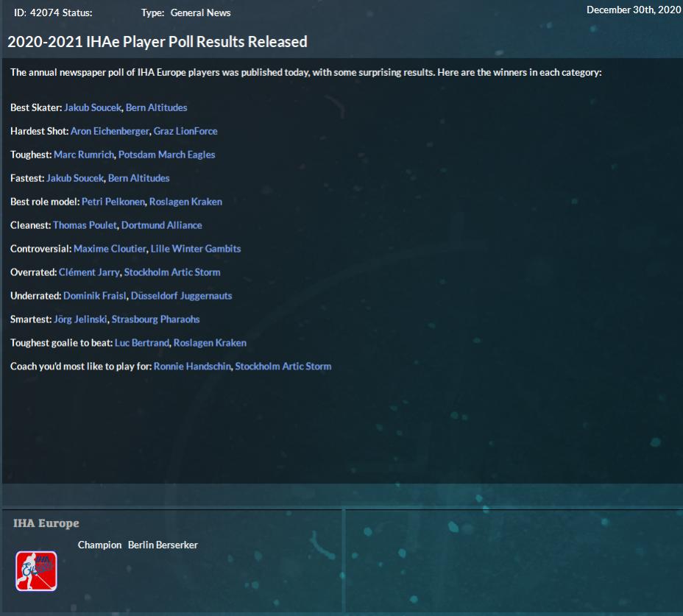Click Berlin Berserker champion name
This screenshot has width=683, height=616.
pyautogui.click(x=163, y=545)
